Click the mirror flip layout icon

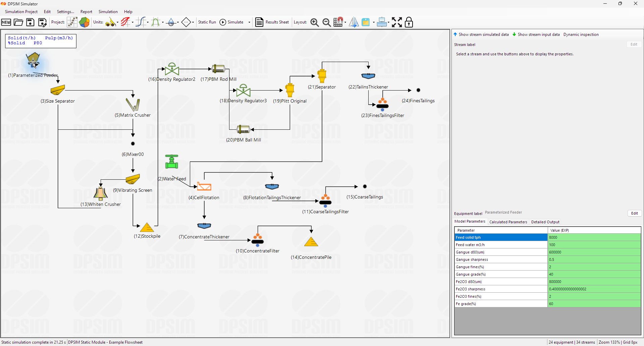(354, 22)
